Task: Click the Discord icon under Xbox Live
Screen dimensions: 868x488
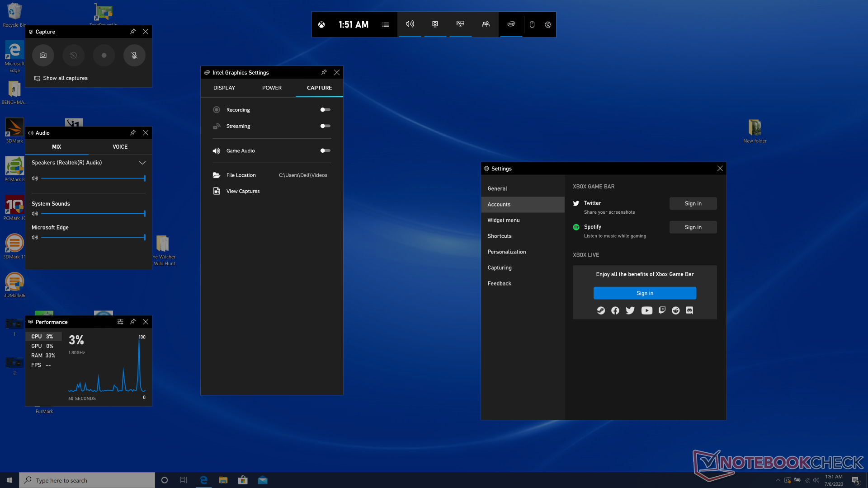Action: 689,310
